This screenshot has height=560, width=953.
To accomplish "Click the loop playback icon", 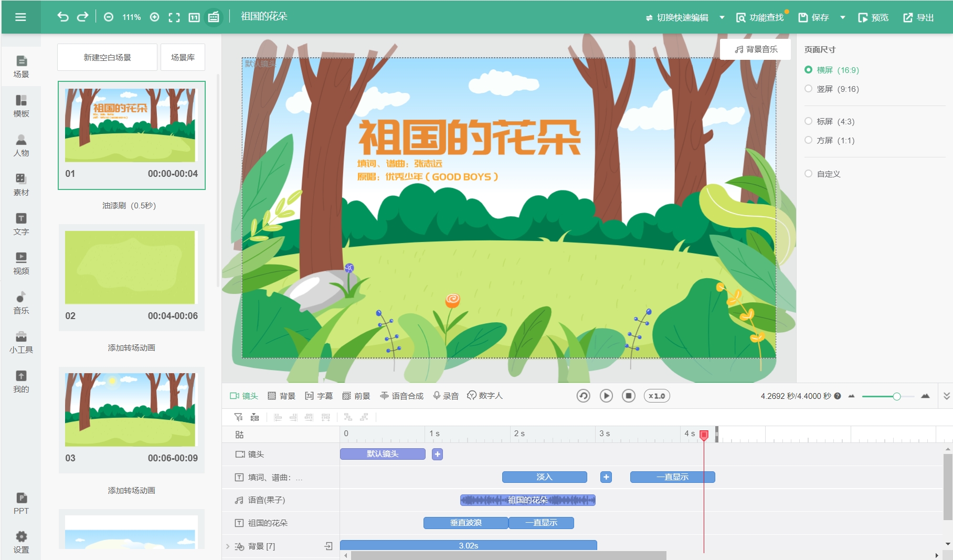I will coord(583,396).
